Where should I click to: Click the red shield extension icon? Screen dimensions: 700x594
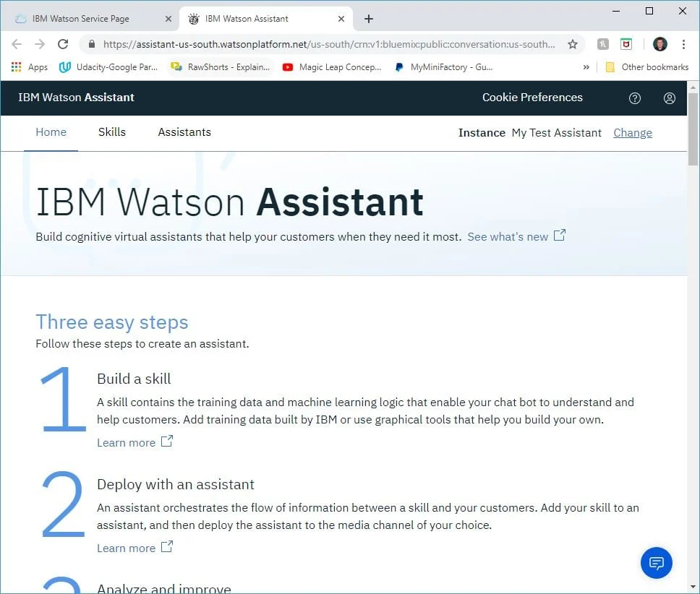[626, 43]
